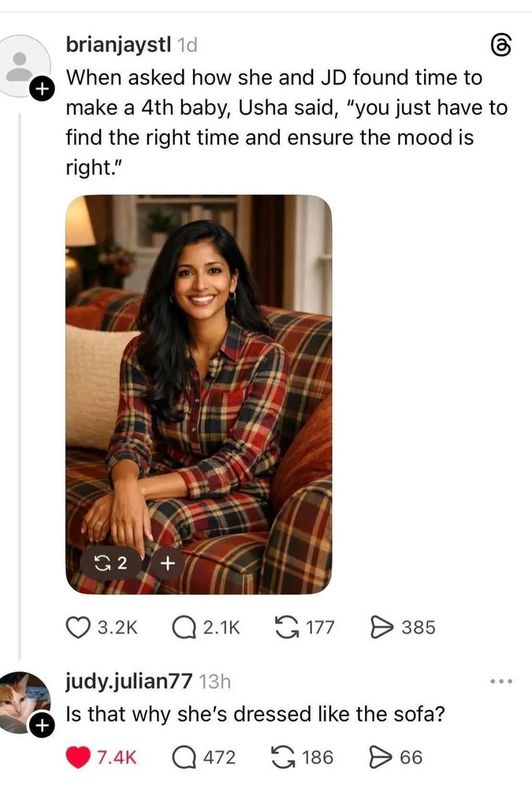Open the judy.julian77 username link

tap(129, 681)
